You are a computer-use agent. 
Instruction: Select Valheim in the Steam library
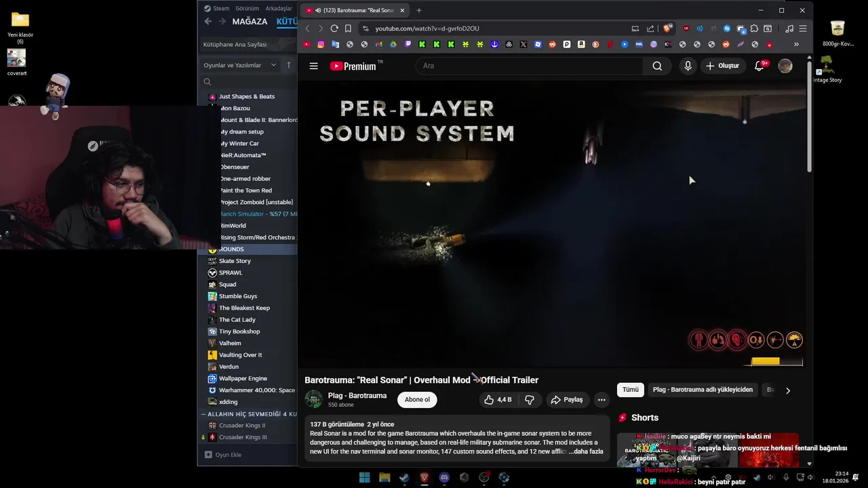[230, 343]
